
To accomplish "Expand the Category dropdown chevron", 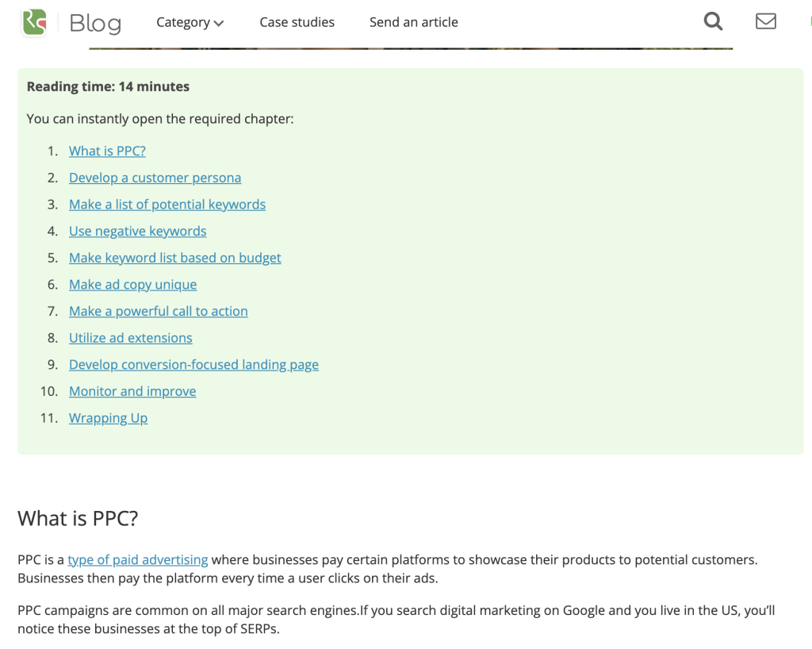I will point(219,23).
